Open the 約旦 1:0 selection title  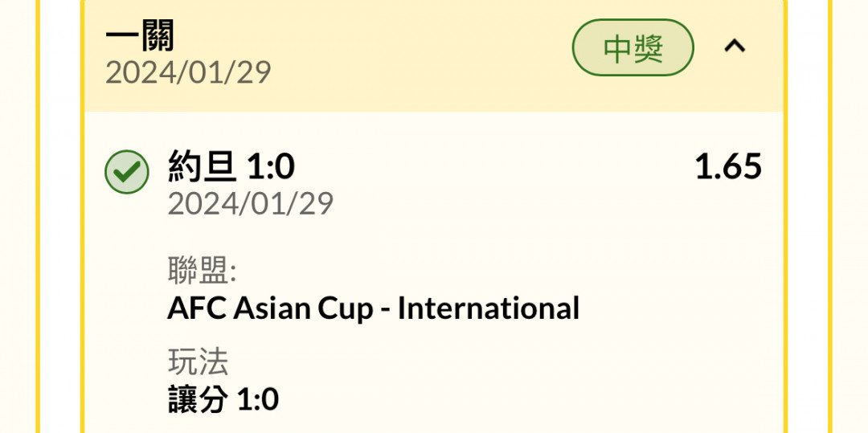(x=231, y=167)
